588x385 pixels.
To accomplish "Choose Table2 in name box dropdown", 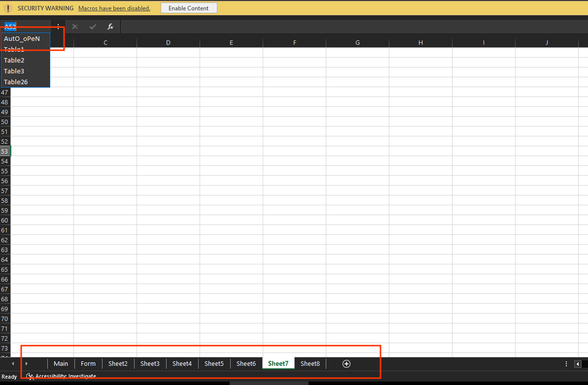I will (x=14, y=60).
